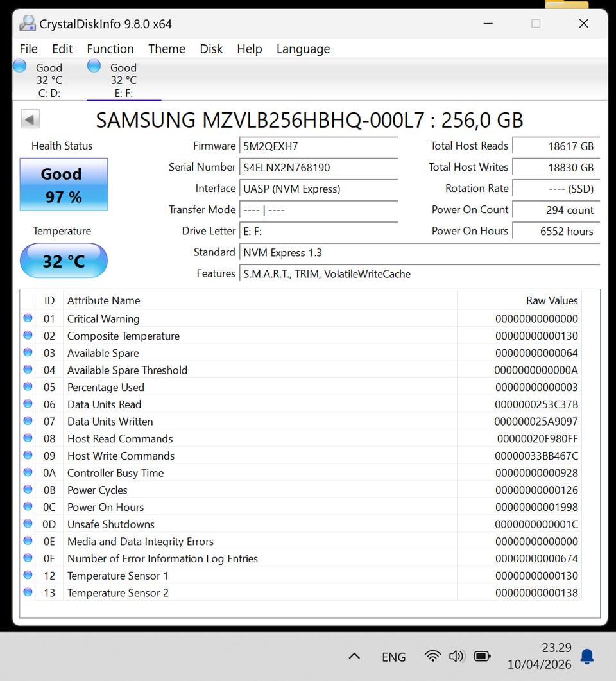Select the C: D: disk tab
Viewport: 616px width, 681px height.
tap(49, 80)
